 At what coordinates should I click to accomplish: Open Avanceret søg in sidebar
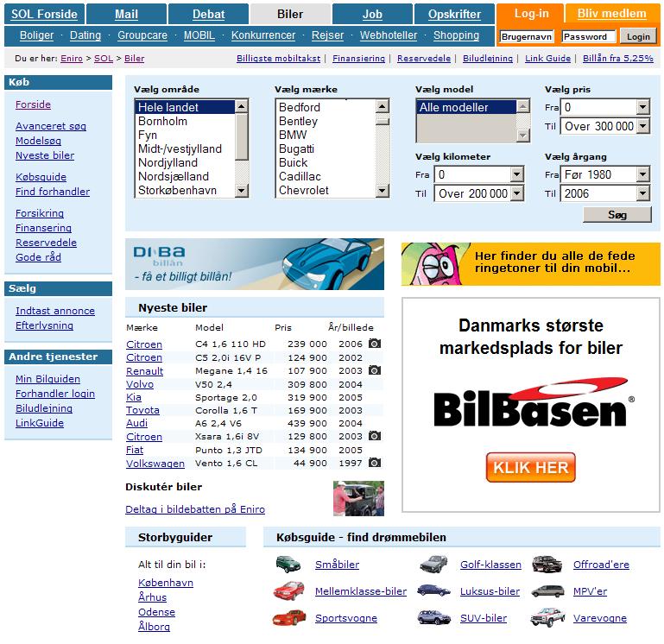[x=51, y=126]
